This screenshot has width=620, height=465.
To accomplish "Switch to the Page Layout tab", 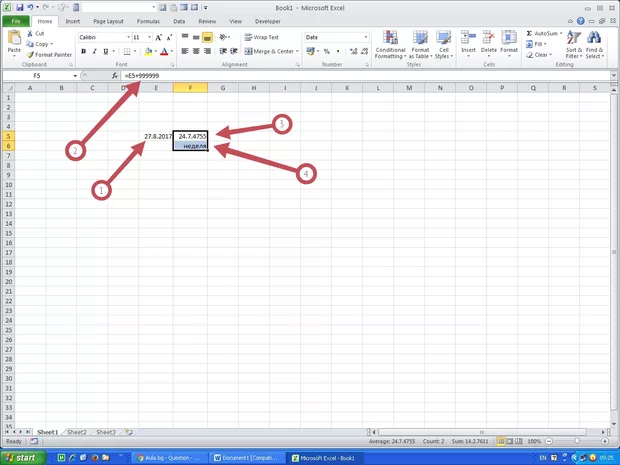I will 108,21.
